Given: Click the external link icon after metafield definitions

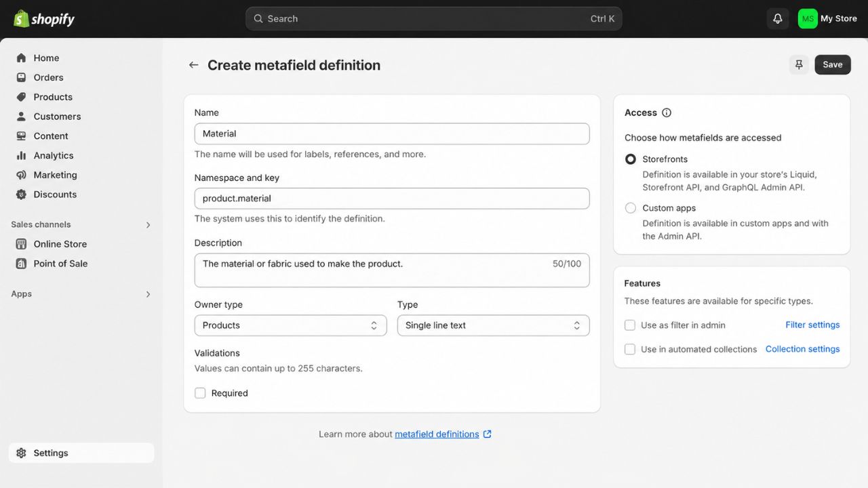Looking at the screenshot, I should click(487, 434).
